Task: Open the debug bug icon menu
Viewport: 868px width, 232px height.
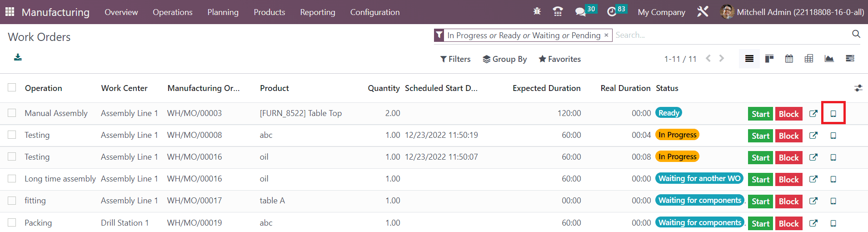Action: coord(537,12)
